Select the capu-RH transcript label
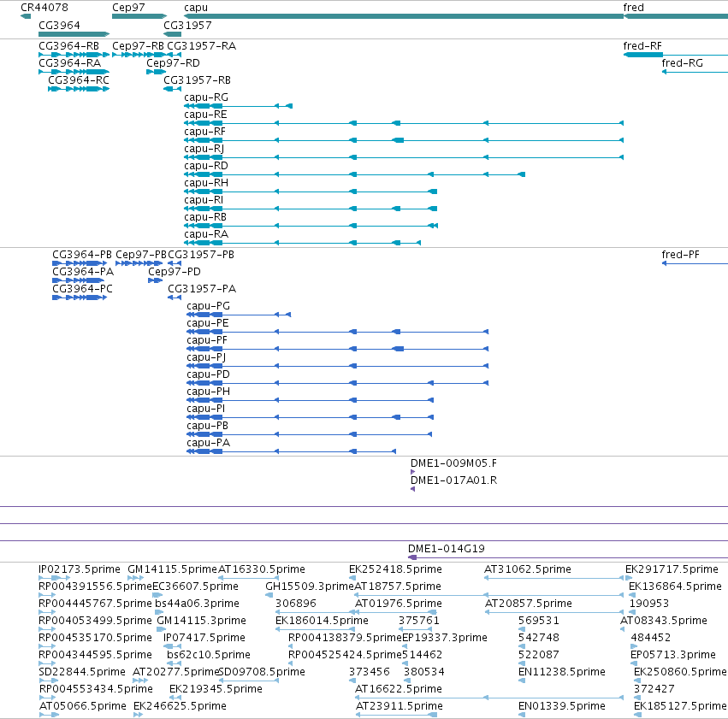This screenshot has width=728, height=719. point(206,183)
